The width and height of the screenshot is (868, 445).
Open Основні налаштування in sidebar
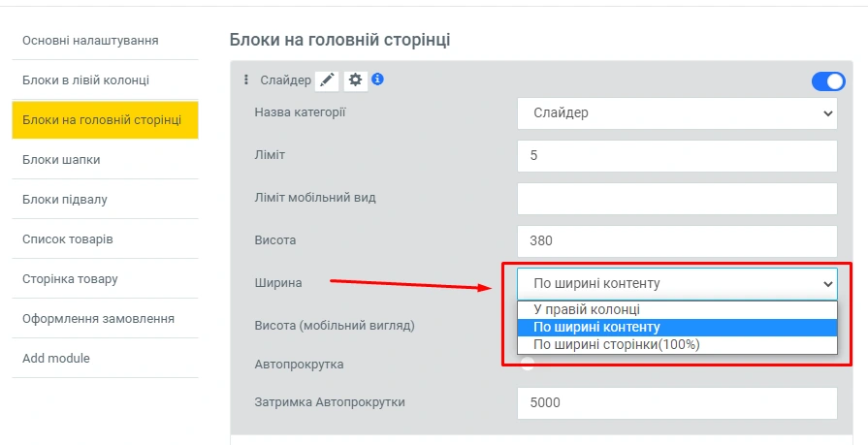(x=90, y=40)
